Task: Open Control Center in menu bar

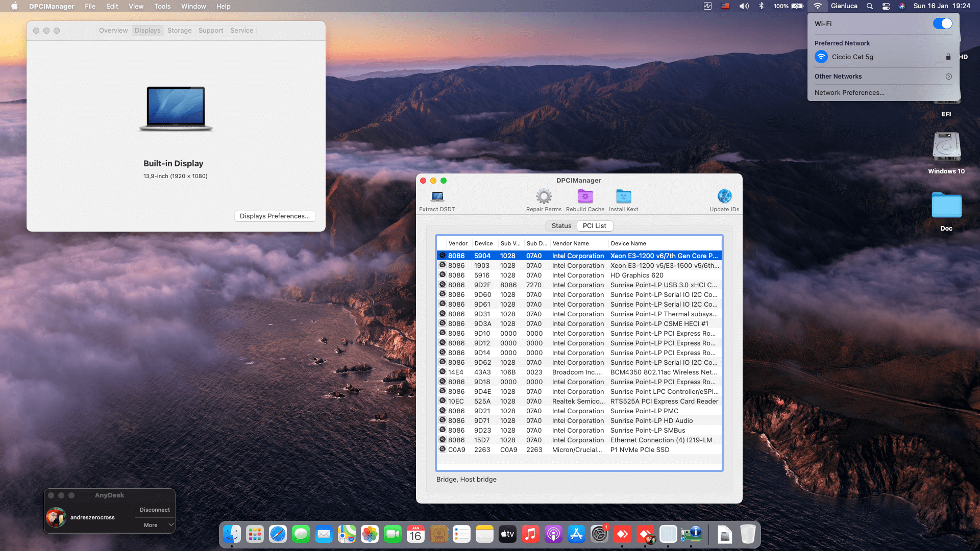Action: click(x=886, y=6)
